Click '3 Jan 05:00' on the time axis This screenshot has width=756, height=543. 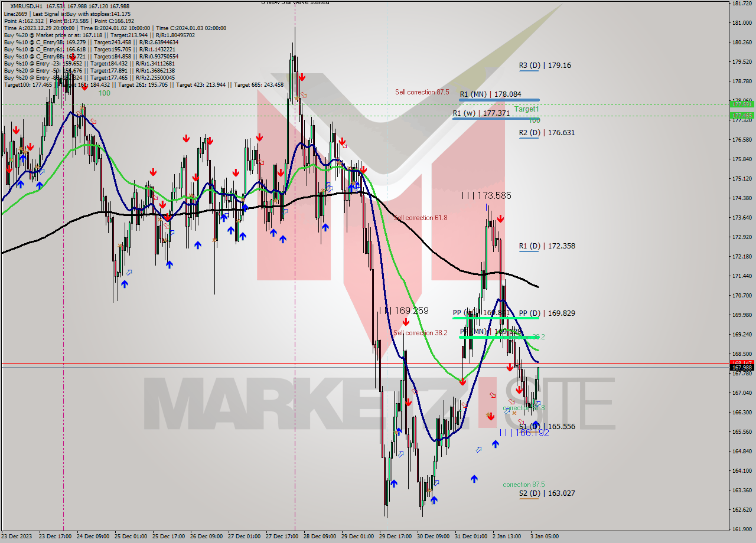pyautogui.click(x=545, y=537)
